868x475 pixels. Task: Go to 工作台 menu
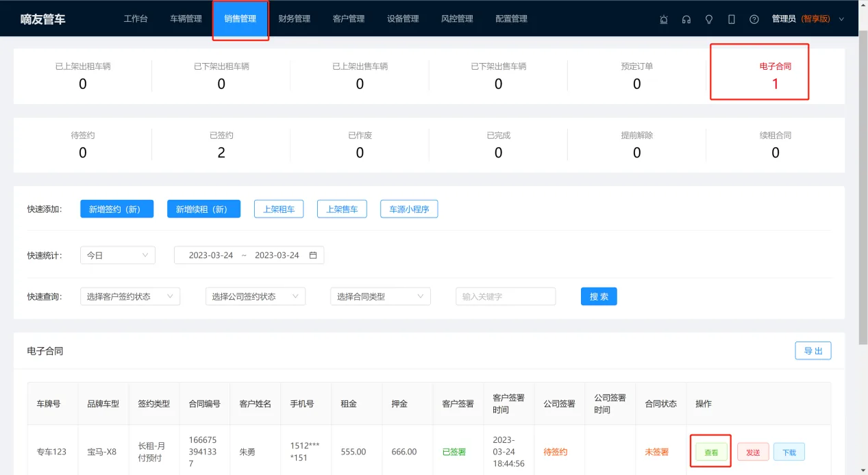[136, 19]
